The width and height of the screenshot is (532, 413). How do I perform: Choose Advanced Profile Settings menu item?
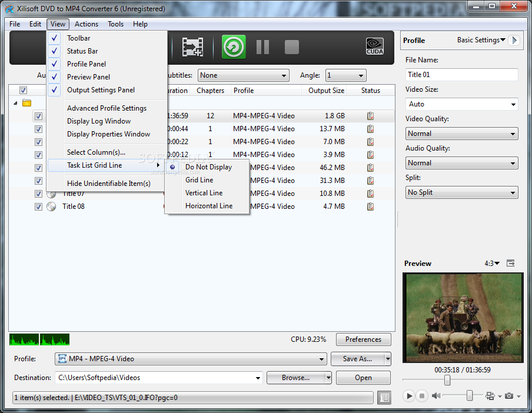[x=107, y=108]
